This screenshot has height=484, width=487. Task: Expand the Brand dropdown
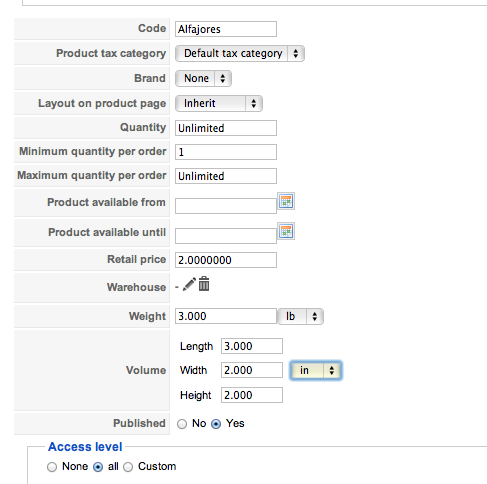tap(203, 78)
